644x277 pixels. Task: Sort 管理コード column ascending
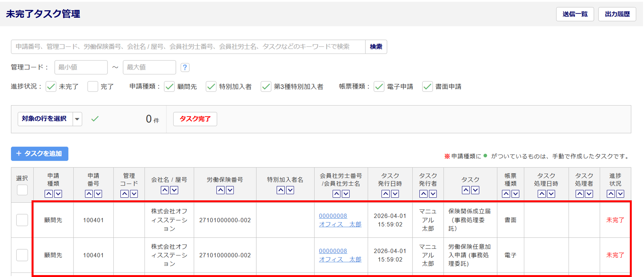(x=125, y=194)
